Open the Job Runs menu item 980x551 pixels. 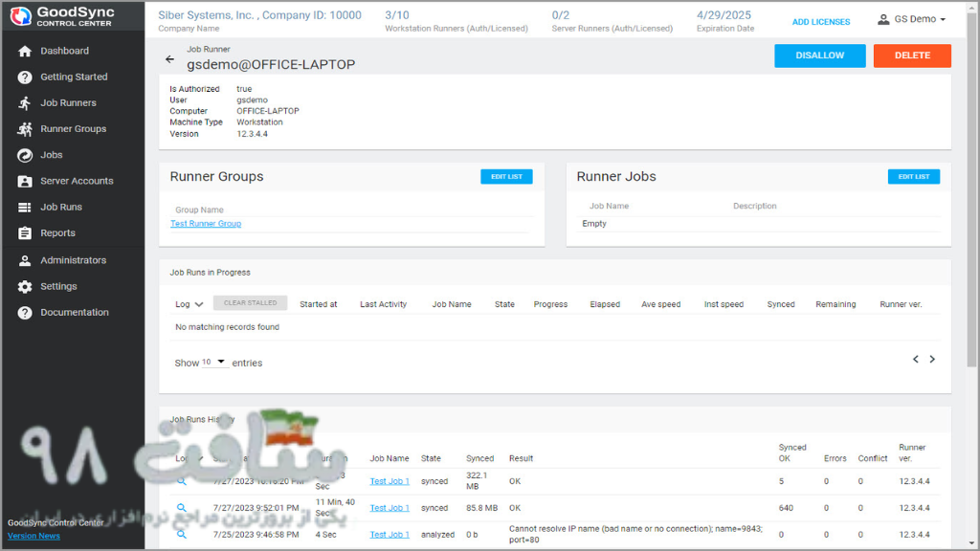click(61, 208)
